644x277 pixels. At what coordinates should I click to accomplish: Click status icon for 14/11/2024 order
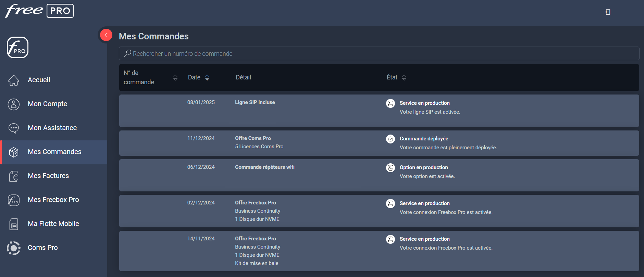coord(391,239)
